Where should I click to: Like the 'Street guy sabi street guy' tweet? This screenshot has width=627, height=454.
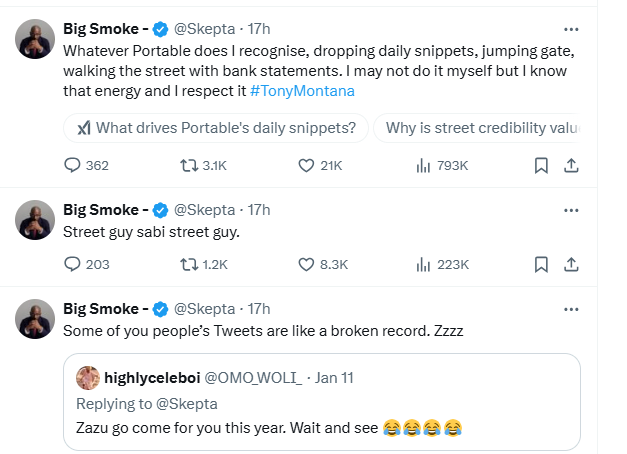307,264
